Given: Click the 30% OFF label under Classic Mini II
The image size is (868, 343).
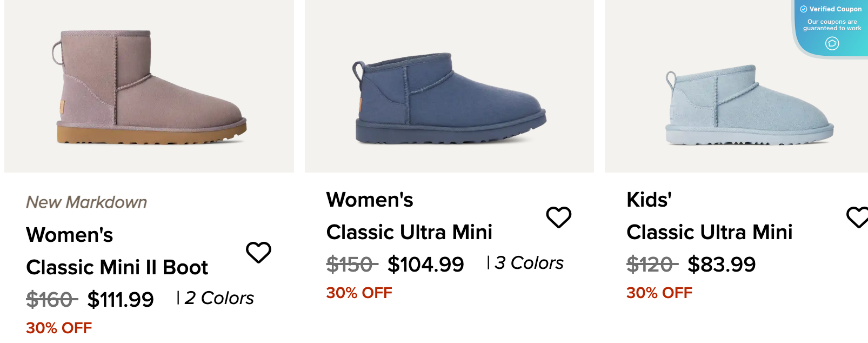Looking at the screenshot, I should (58, 327).
